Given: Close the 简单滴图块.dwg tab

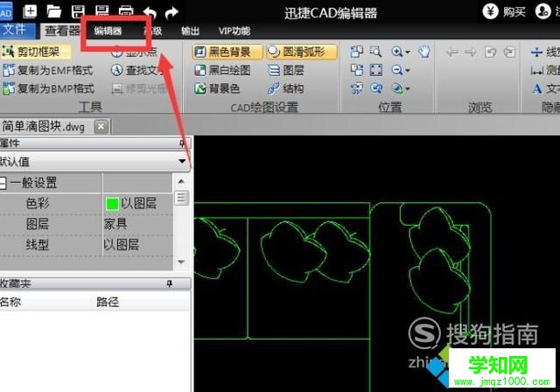Looking at the screenshot, I should [101, 126].
